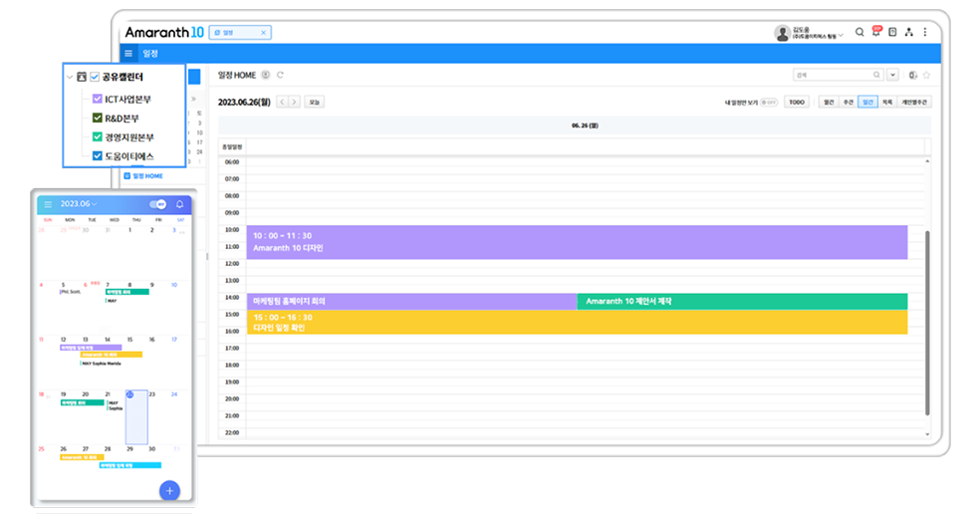Open the Amaranth 10 디자인 event block

point(577,242)
